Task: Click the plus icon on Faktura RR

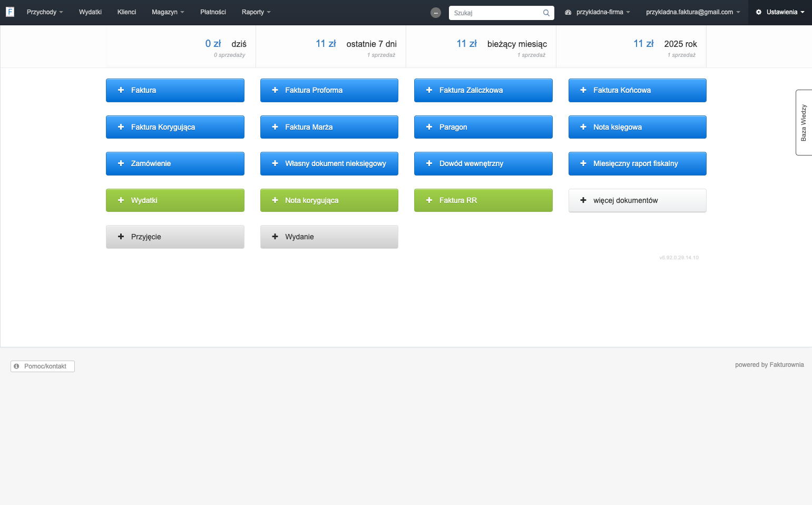Action: click(x=429, y=200)
